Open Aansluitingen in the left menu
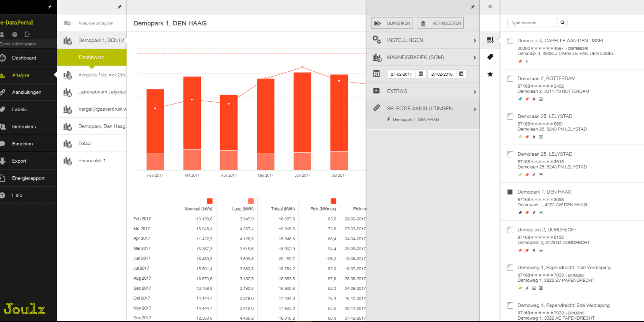 (27, 92)
